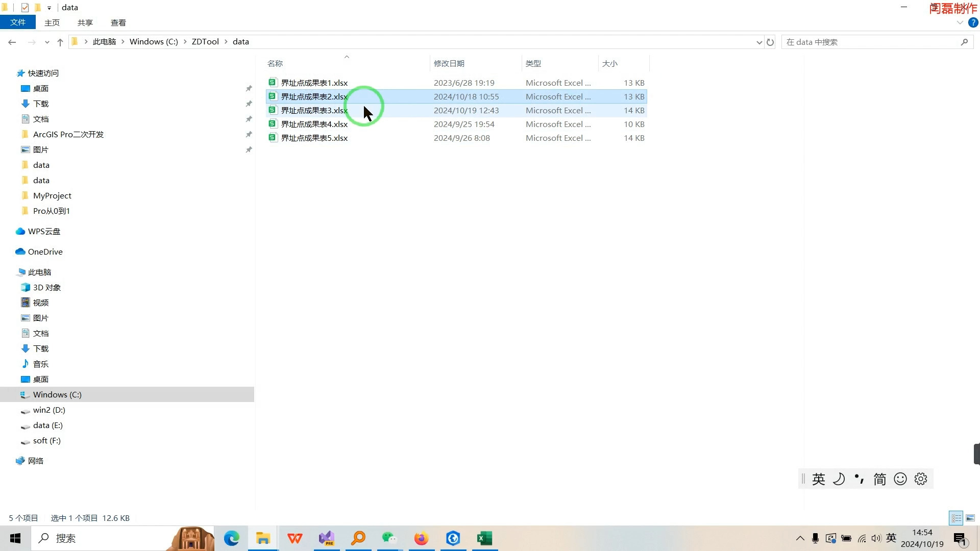
Task: Expand the ribbon chevron
Action: pyautogui.click(x=960, y=22)
